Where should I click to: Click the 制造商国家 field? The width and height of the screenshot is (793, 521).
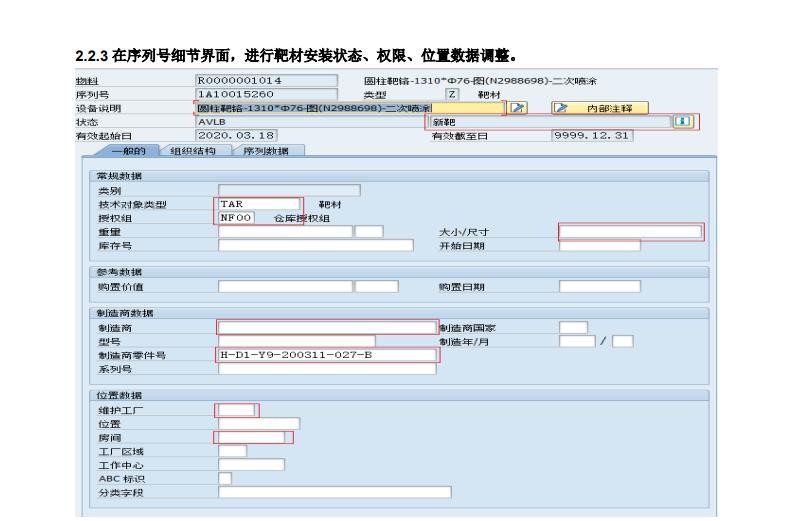573,327
